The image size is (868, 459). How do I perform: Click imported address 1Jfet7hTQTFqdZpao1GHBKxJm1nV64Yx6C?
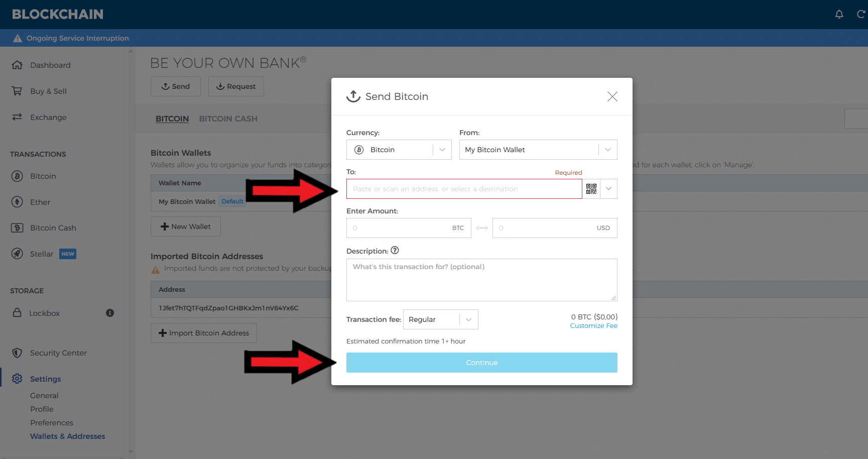(228, 308)
